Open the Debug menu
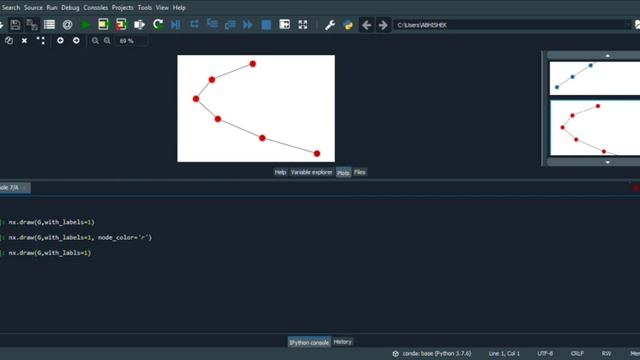The height and width of the screenshot is (360, 640). [x=70, y=7]
